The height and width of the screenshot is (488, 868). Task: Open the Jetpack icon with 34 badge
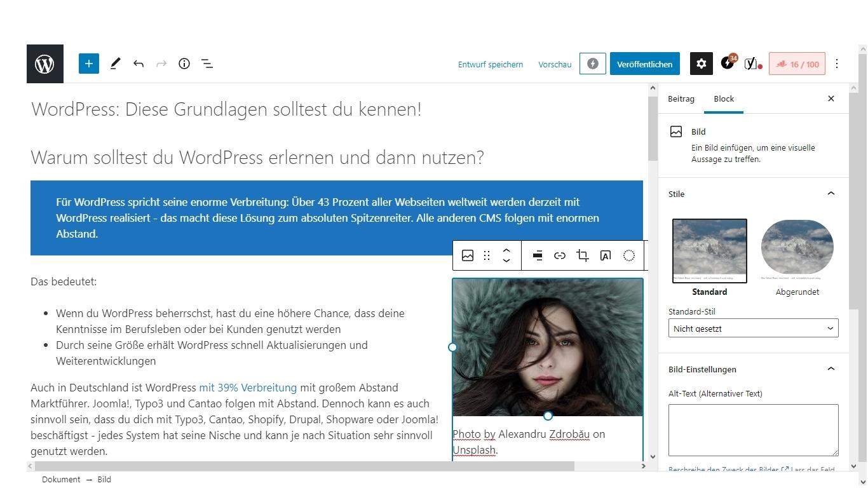click(x=728, y=62)
